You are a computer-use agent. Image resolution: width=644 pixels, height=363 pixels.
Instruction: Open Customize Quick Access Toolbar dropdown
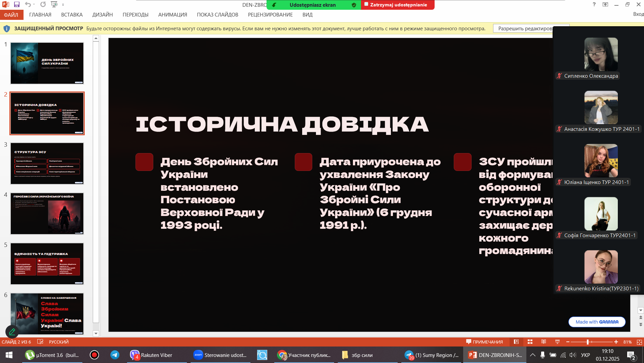point(63,5)
